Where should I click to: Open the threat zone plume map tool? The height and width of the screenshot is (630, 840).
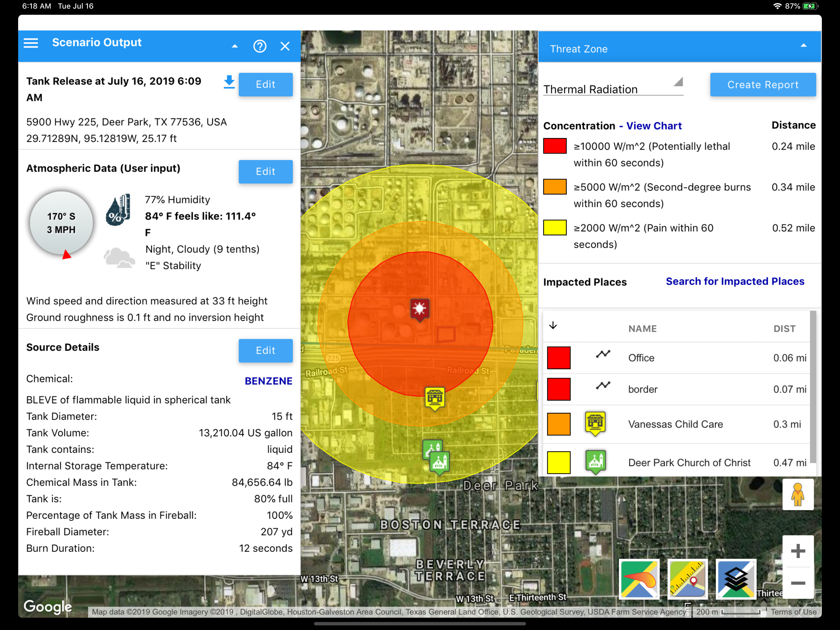639,579
